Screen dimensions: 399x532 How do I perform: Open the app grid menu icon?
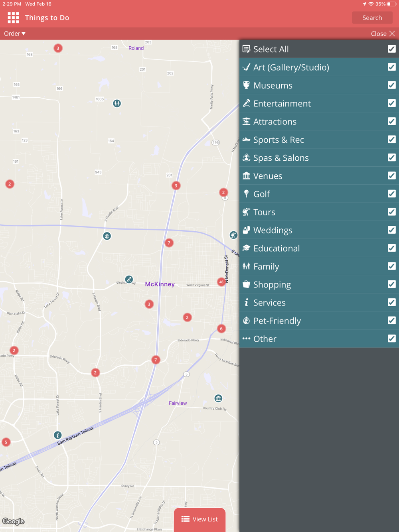(13, 18)
